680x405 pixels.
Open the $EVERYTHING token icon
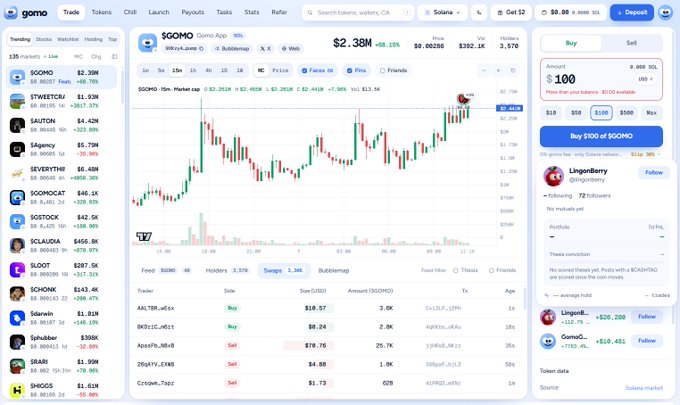tap(17, 173)
